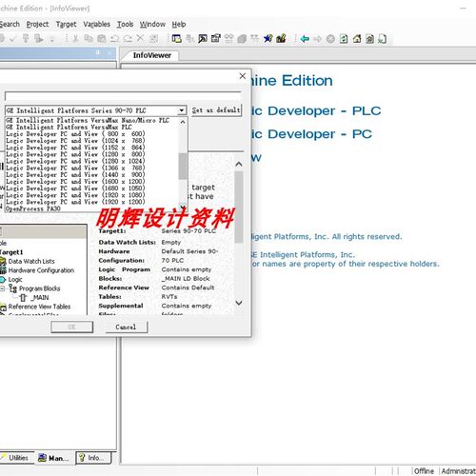Click the Set as default button

point(216,110)
